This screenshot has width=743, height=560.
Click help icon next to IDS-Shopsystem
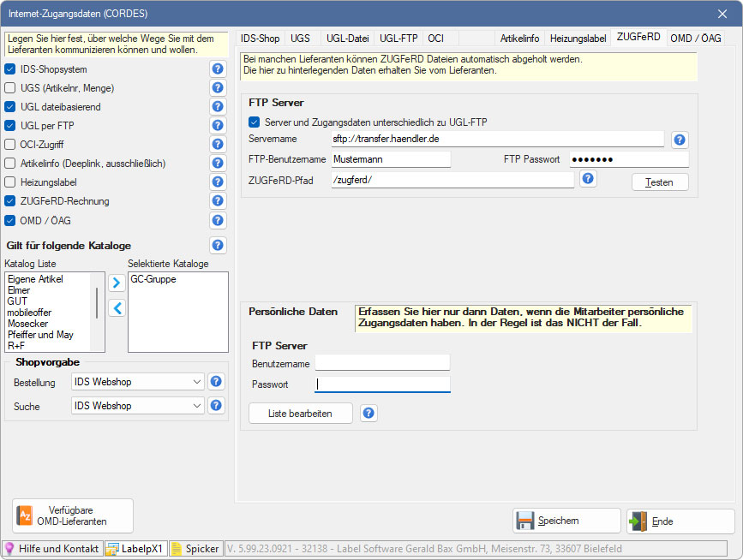218,69
